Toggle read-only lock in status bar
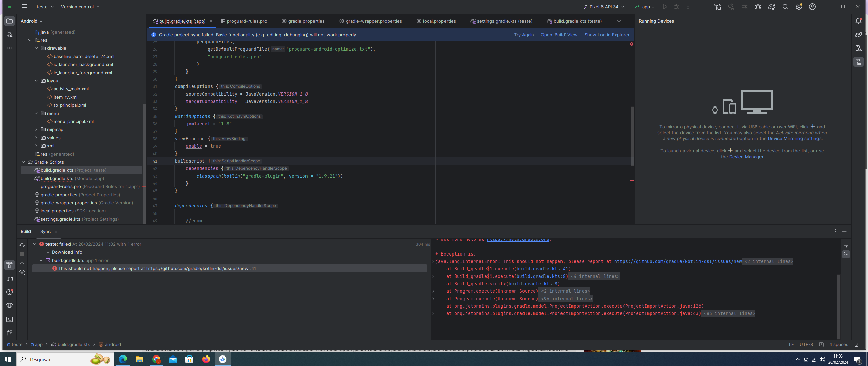The image size is (868, 366). point(857,344)
